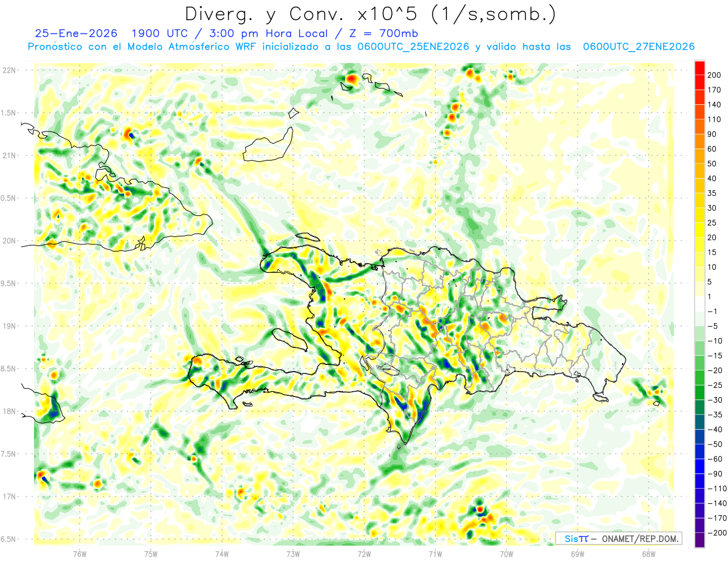Click the "9.5N" latitude label
The width and height of the screenshot is (728, 562).
click(7, 283)
